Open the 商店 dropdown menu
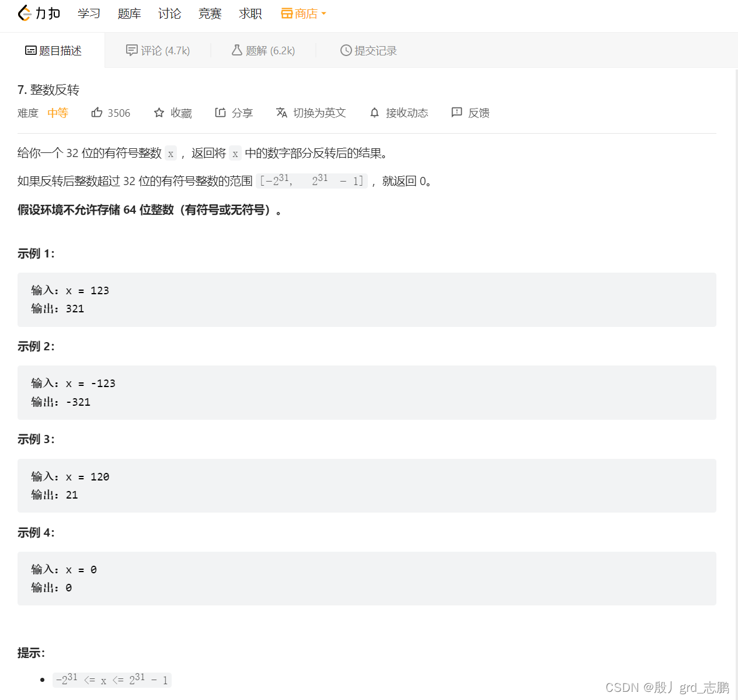 [x=302, y=13]
